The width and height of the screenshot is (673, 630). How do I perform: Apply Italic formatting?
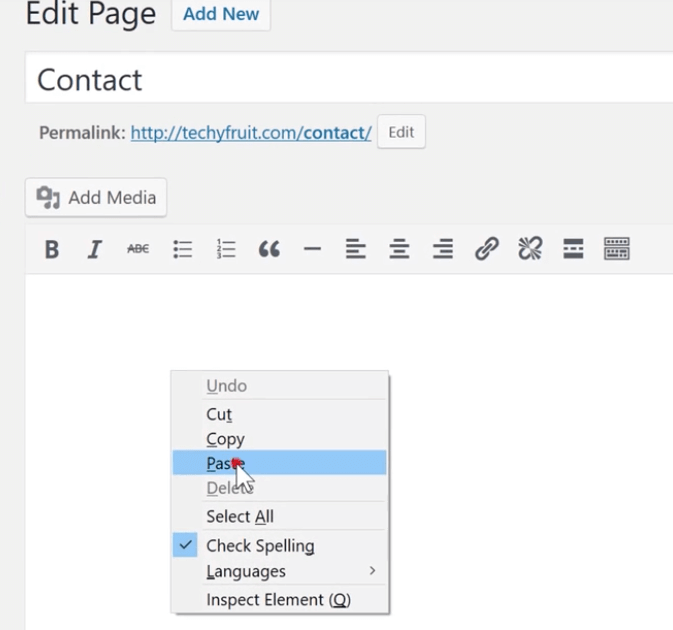tap(95, 249)
